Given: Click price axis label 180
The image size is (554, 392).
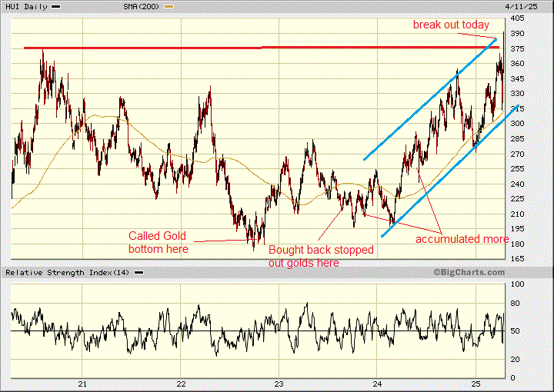Looking at the screenshot, I should coord(518,244).
